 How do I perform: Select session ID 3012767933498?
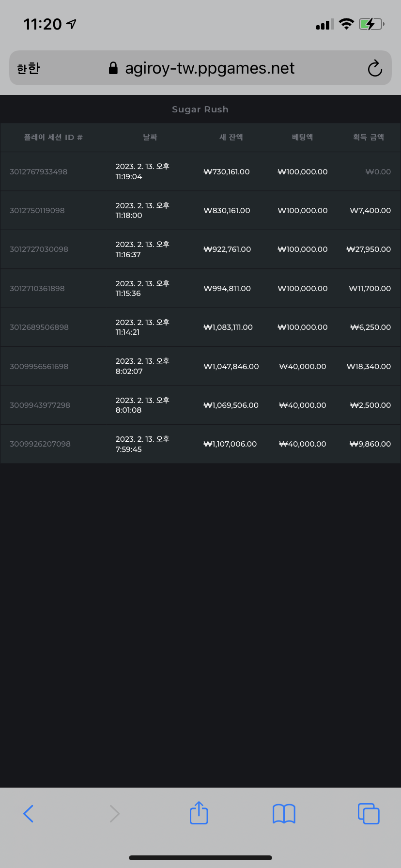[x=38, y=171]
